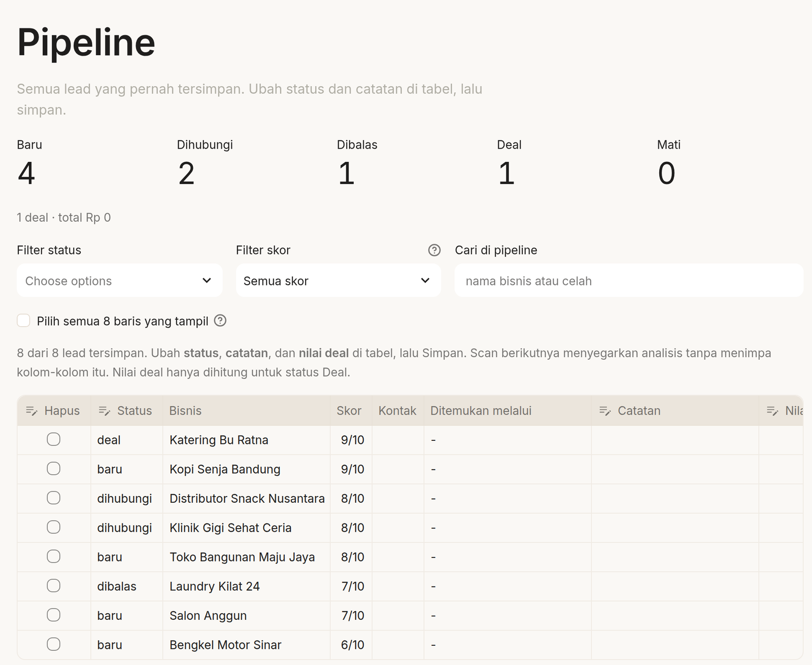Check the Hapus box for Katering Bu Ratna
Viewport: 812px width, 665px height.
pos(54,439)
